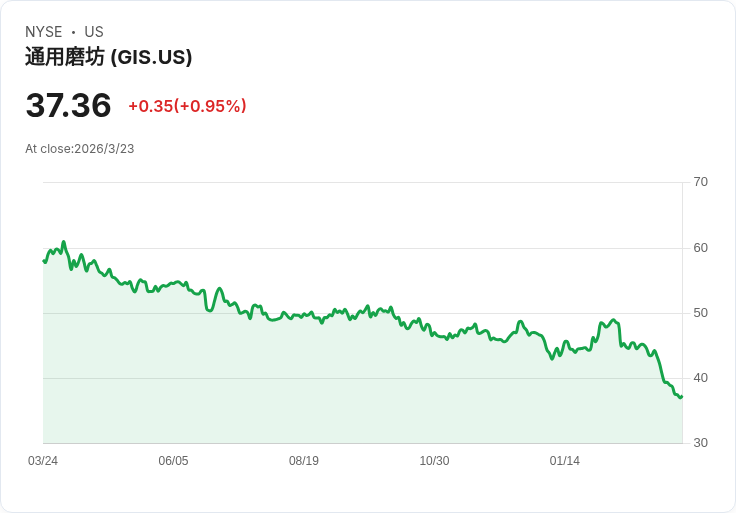Click the 70 price axis label
The image size is (736, 513).
tap(701, 182)
